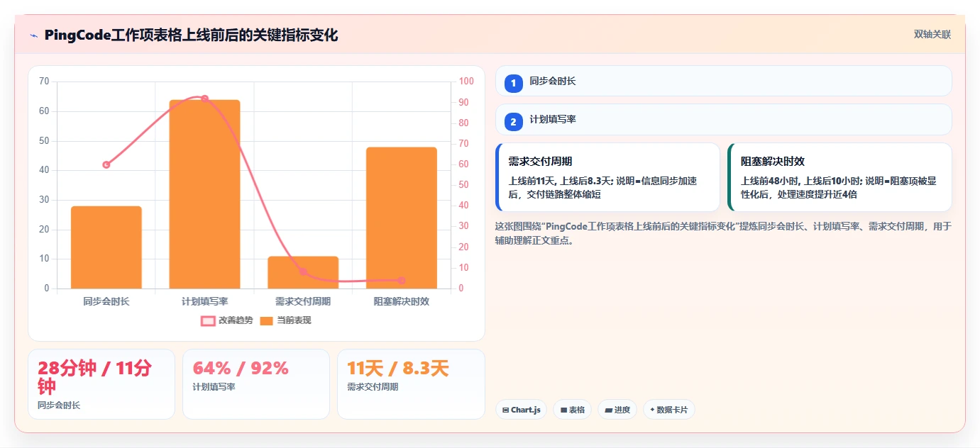Click the chart title PingCode工作项表格上线前后的关键指标变化

(x=191, y=35)
